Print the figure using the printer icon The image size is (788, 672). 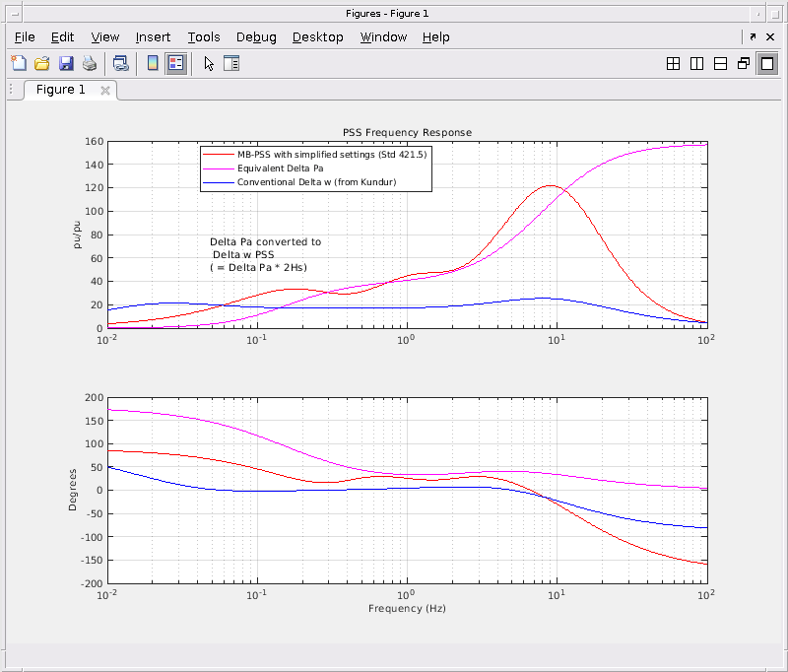pos(90,64)
